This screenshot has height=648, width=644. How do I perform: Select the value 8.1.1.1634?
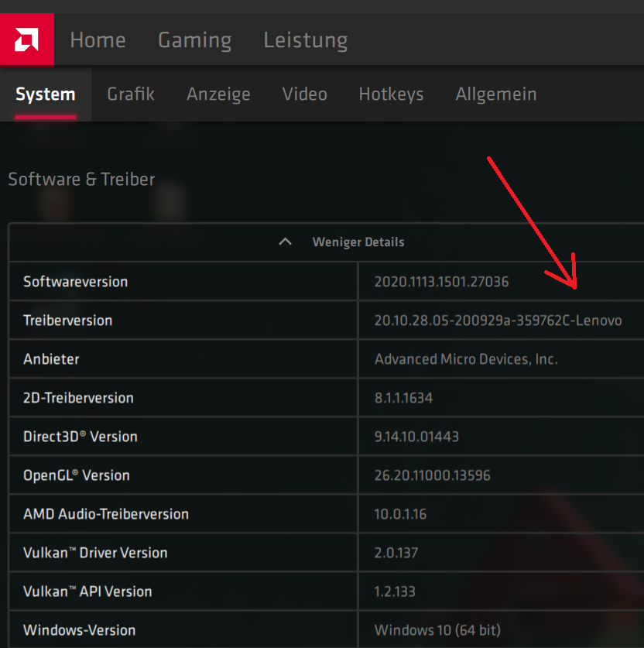click(403, 398)
